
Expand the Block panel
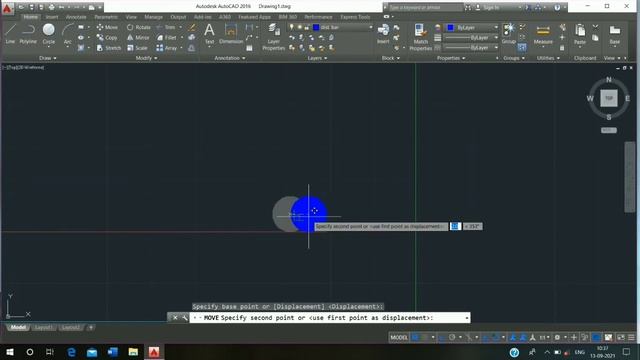pos(391,58)
